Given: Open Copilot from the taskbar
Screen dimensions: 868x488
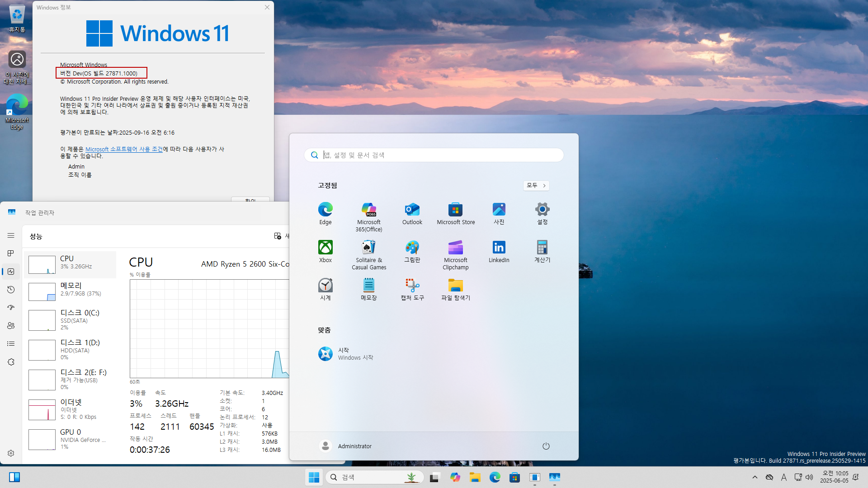Looking at the screenshot, I should click(x=455, y=477).
